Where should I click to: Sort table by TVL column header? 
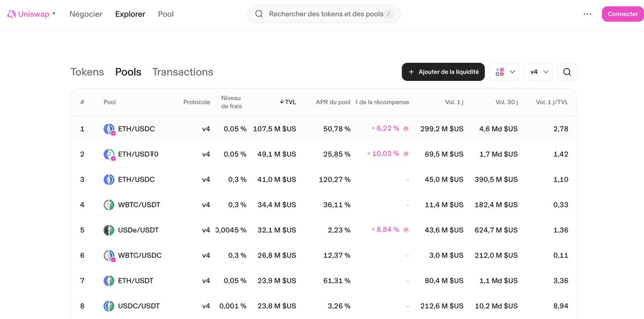pyautogui.click(x=288, y=102)
